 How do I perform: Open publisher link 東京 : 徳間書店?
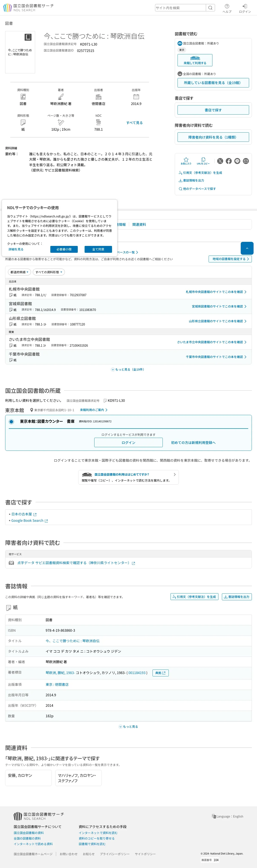click(57, 685)
